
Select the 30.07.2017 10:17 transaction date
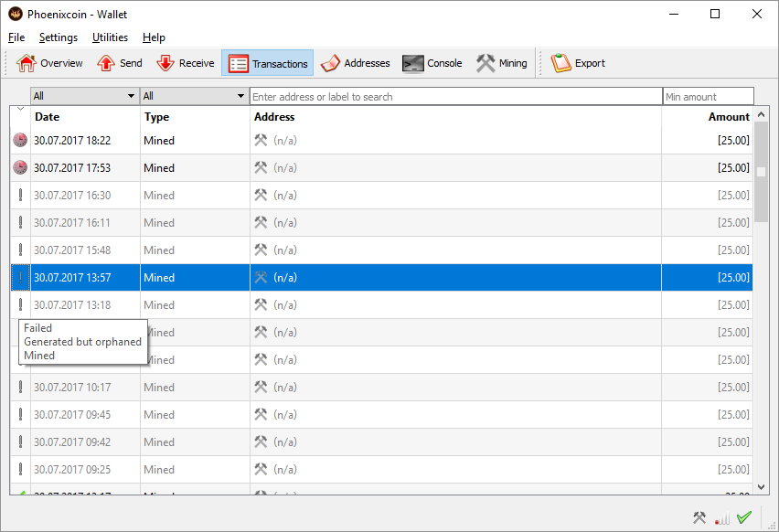coord(72,387)
